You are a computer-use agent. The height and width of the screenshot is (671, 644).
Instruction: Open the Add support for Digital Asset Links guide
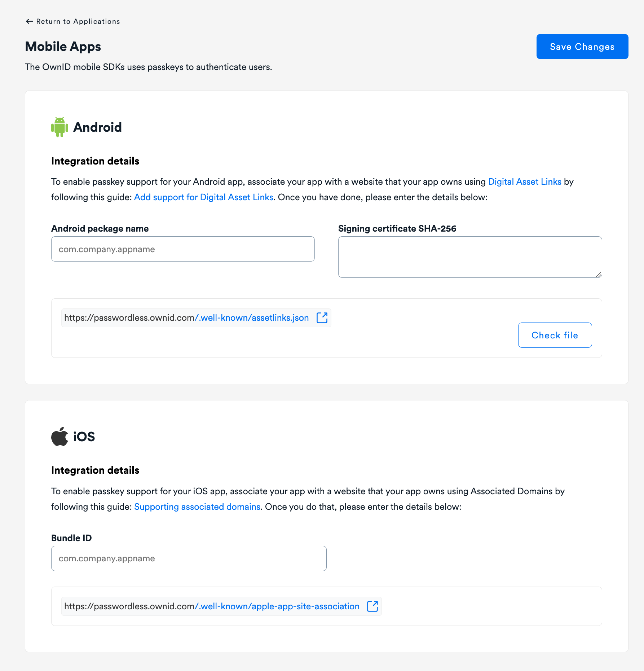click(x=204, y=197)
